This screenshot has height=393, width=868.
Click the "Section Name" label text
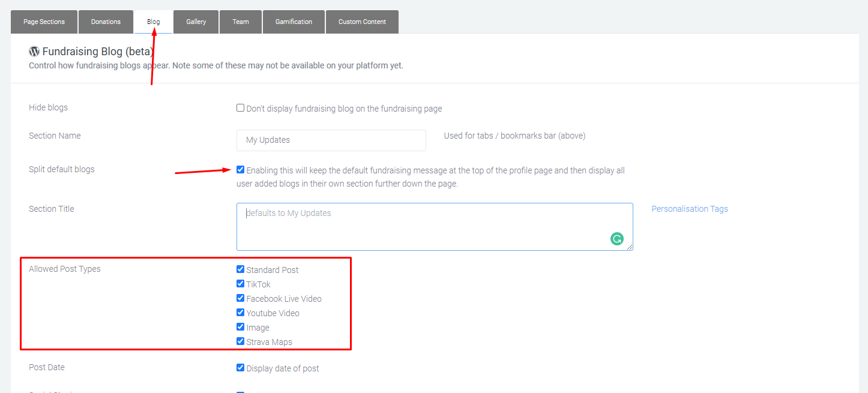point(55,136)
